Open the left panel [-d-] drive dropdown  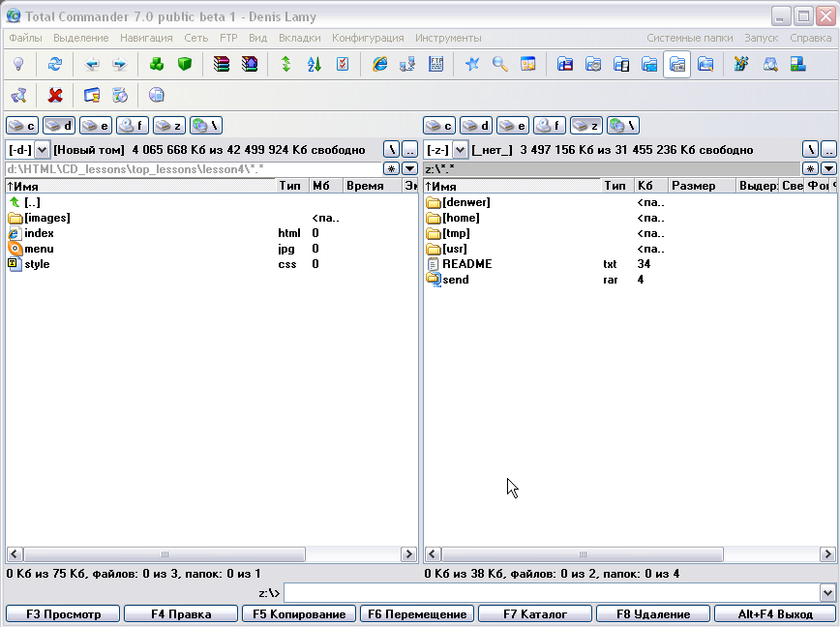42,150
